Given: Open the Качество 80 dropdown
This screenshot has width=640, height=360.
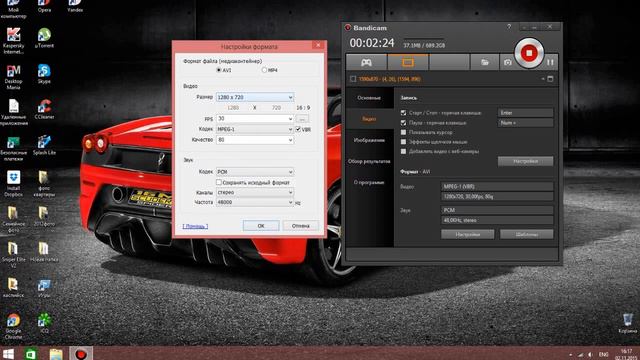Looking at the screenshot, I should 255,140.
